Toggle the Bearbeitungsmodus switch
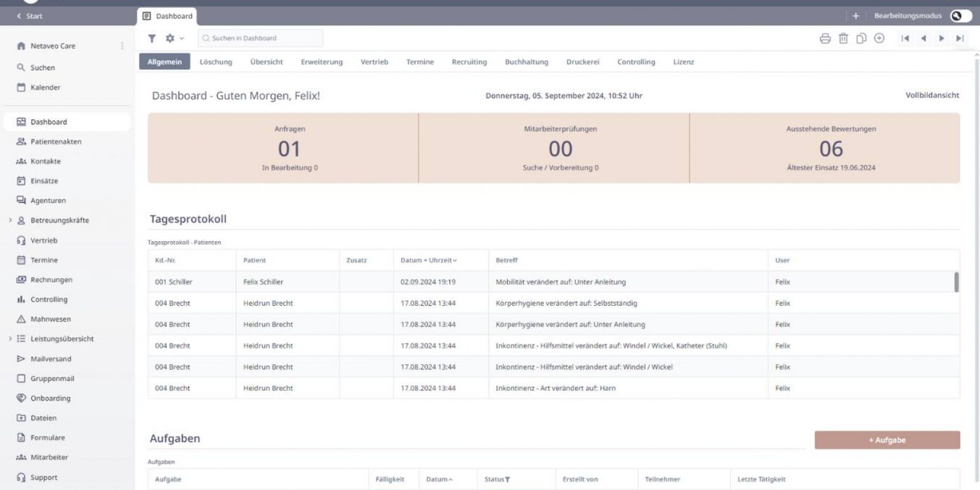The image size is (980, 490). [x=960, y=16]
